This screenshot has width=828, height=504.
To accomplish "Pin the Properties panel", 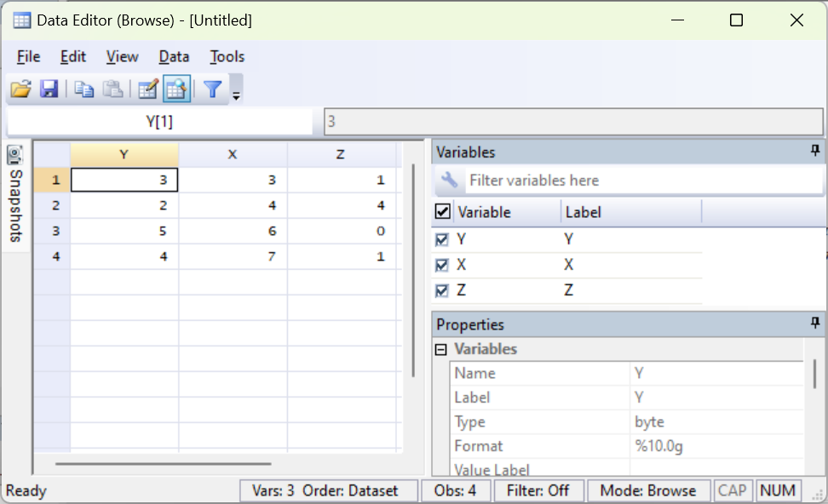I will coord(815,323).
